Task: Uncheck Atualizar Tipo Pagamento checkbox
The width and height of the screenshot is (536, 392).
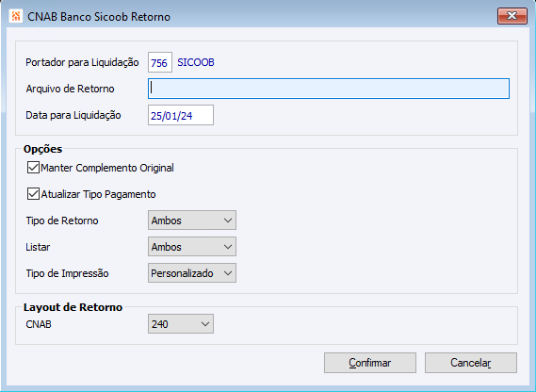Action: point(33,194)
